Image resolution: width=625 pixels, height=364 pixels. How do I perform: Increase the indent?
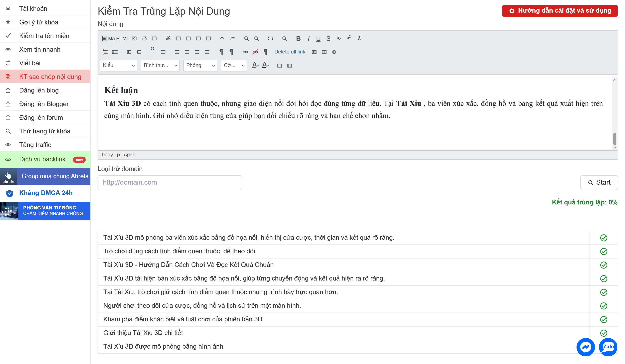[x=139, y=52]
